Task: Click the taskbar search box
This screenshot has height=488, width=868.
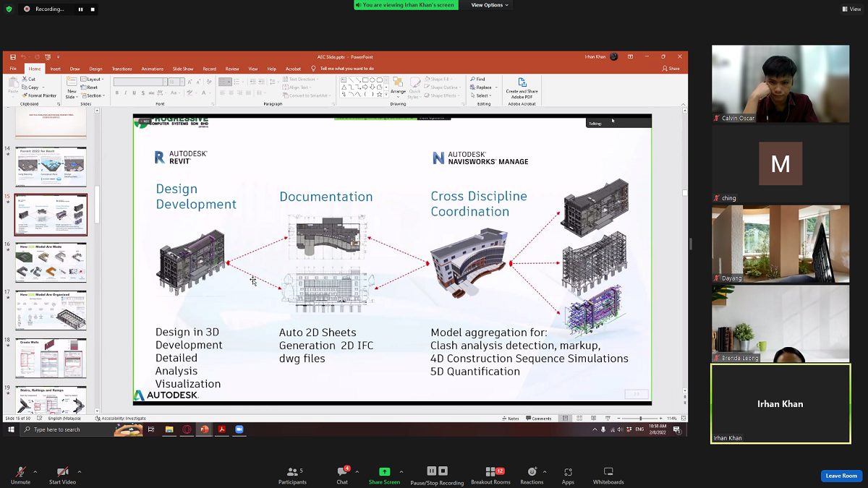Action: (81, 429)
